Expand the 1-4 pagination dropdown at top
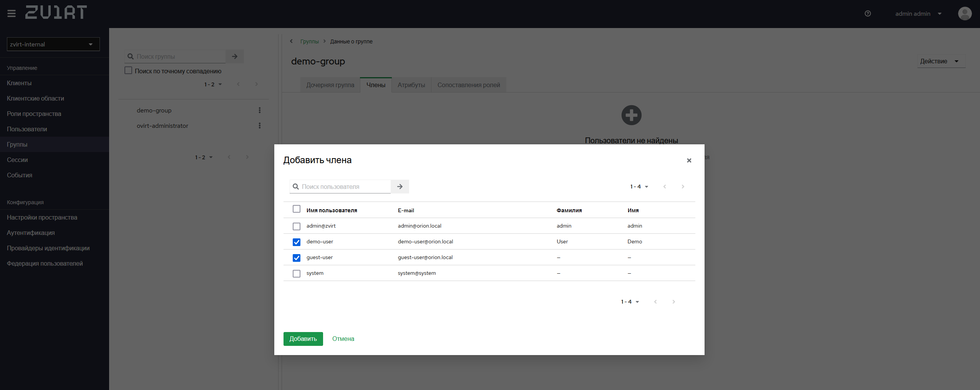The image size is (980, 390). 639,187
